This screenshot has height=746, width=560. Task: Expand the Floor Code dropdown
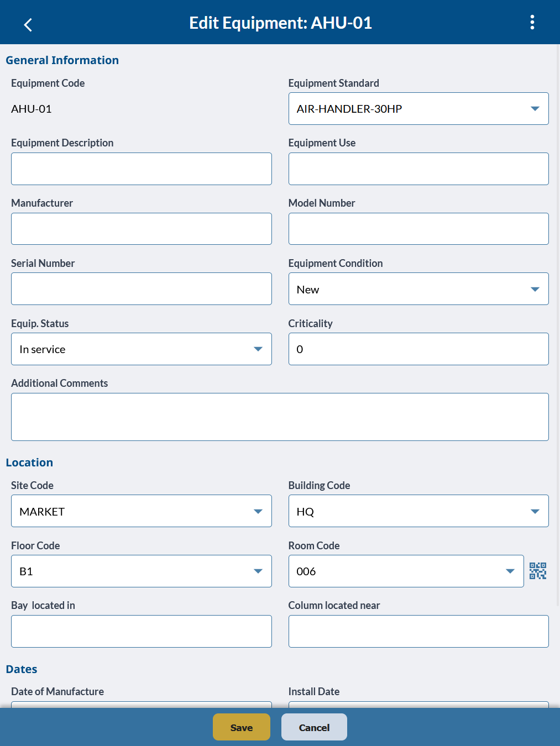pos(141,571)
